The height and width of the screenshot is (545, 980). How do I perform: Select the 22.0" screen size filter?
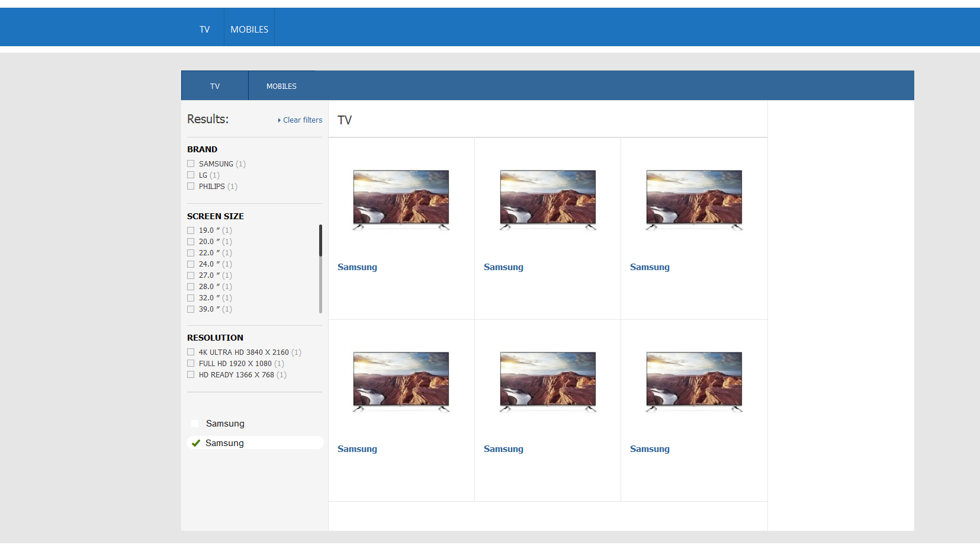191,253
